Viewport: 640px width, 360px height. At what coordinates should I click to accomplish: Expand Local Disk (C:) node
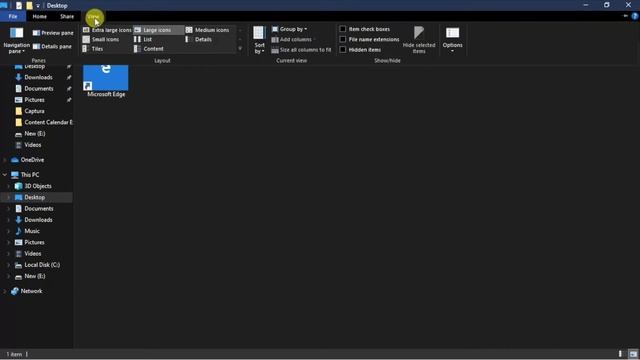pos(9,265)
